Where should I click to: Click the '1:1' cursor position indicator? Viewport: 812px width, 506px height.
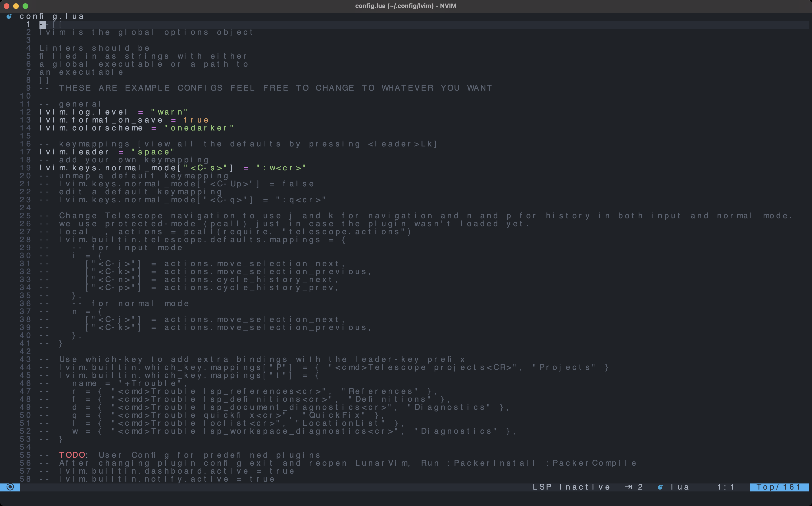tap(726, 487)
